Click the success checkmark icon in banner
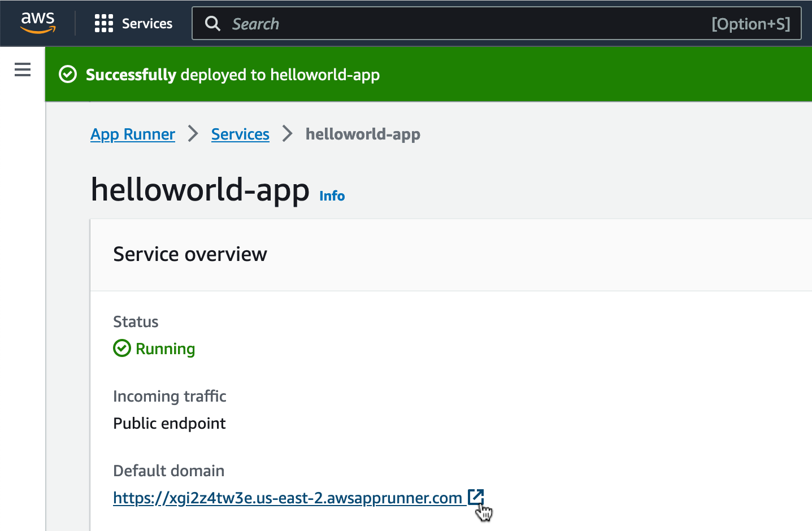 [x=68, y=75]
